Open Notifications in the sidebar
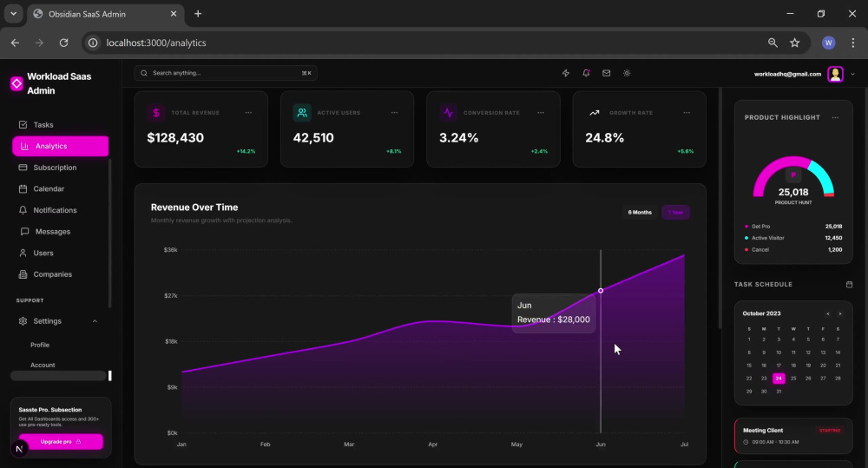This screenshot has height=468, width=868. click(x=61, y=210)
